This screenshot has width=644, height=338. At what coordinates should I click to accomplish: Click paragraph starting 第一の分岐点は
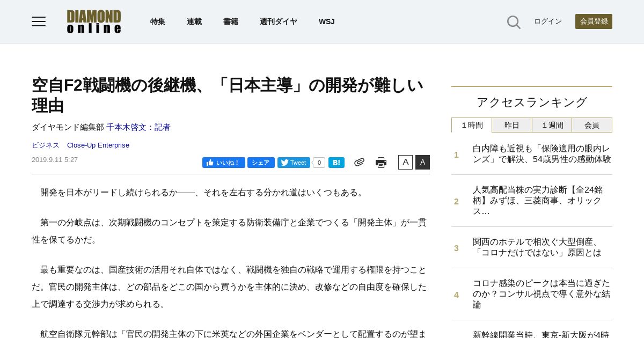click(230, 231)
